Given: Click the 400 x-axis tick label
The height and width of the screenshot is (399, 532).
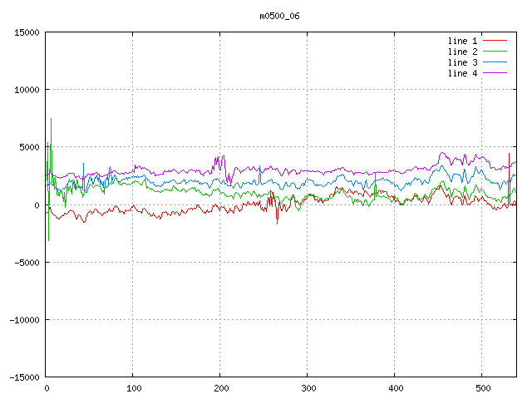Looking at the screenshot, I should point(395,388).
